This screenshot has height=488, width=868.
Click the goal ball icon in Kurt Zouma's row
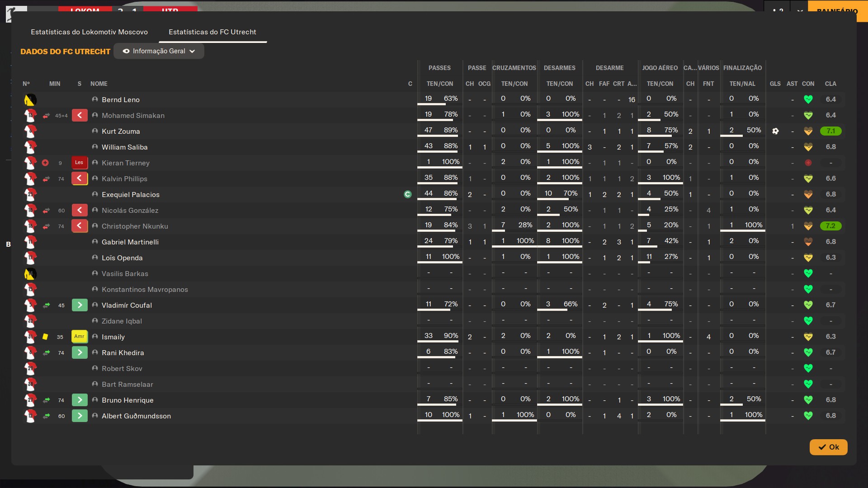coord(775,131)
